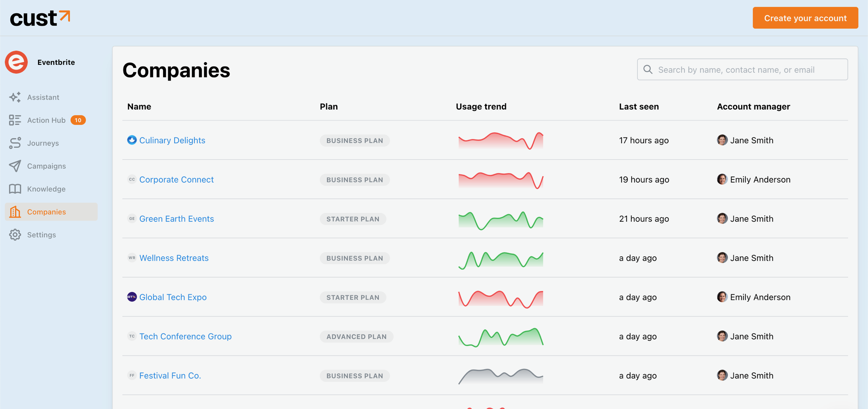This screenshot has width=868, height=409.
Task: Click the Settings gear icon
Action: 15,235
